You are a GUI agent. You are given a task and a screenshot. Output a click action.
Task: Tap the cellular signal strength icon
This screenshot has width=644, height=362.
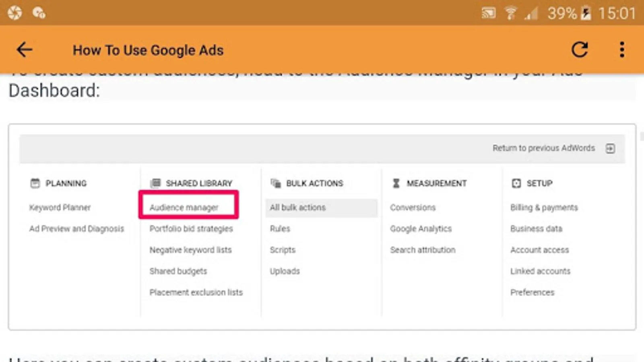coord(531,13)
